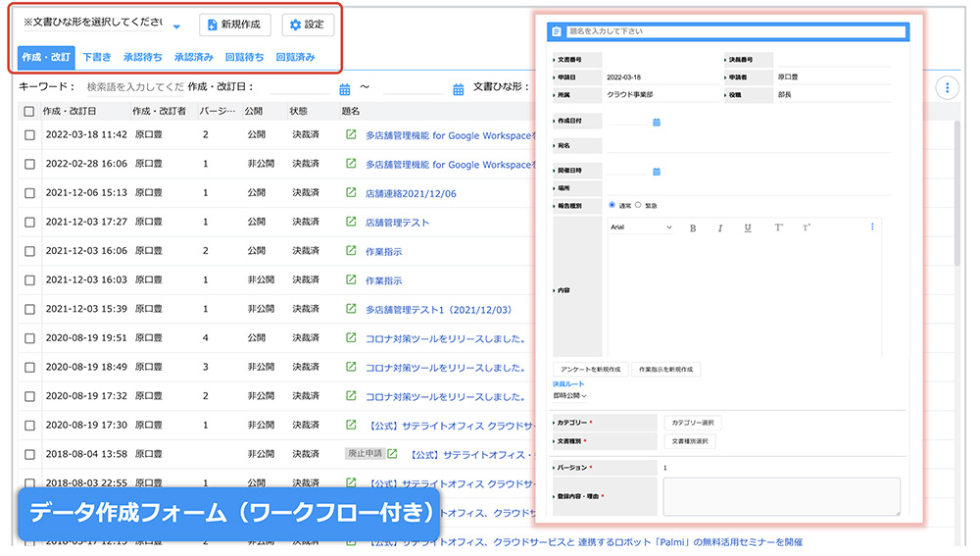Open the 店舗連絡2021/12/06 document link

(x=411, y=194)
